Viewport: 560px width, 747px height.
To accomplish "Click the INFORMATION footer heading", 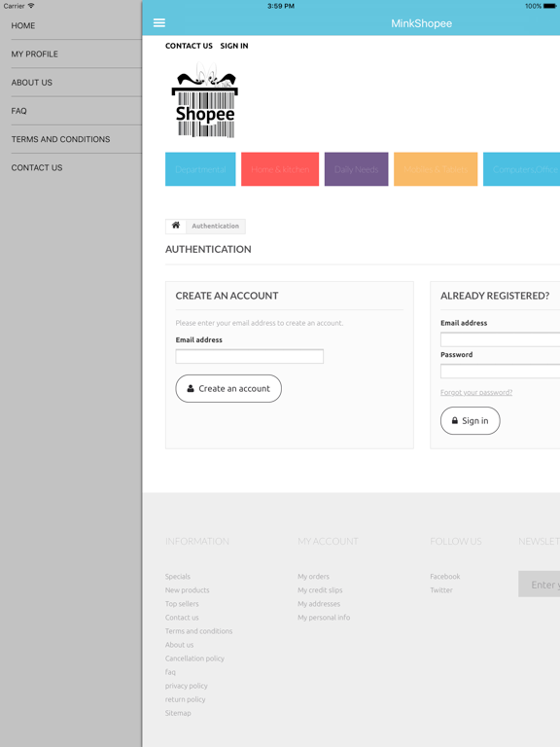I will [197, 542].
